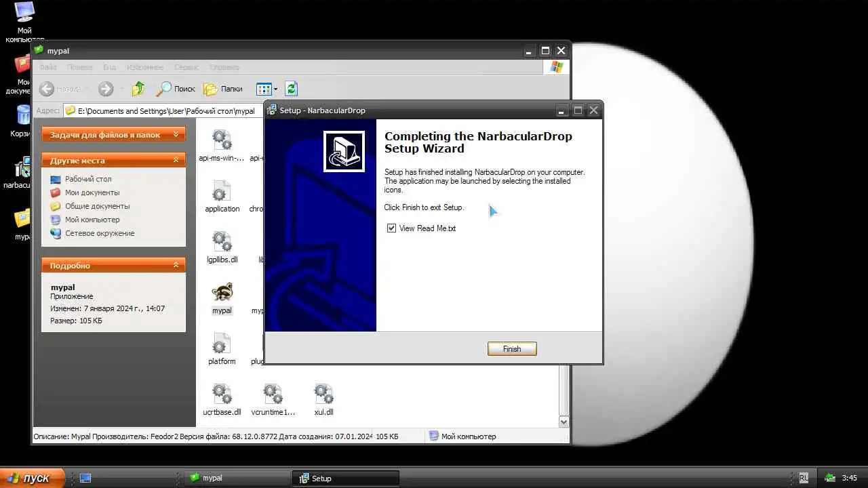Select the myp... folder desktop icon
Screen dimensions: 868x488
pyautogui.click(x=22, y=225)
